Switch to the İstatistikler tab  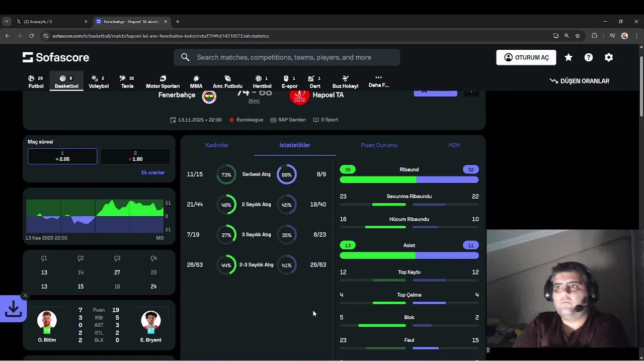295,145
